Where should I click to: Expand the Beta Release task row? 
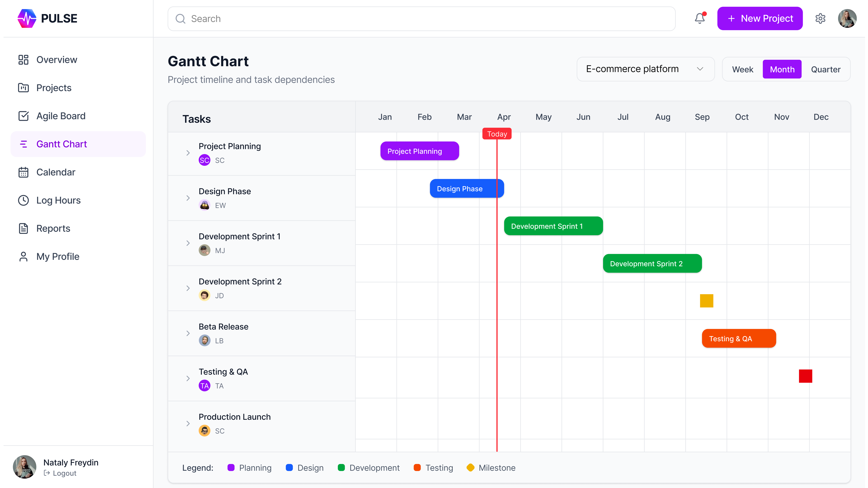(188, 333)
